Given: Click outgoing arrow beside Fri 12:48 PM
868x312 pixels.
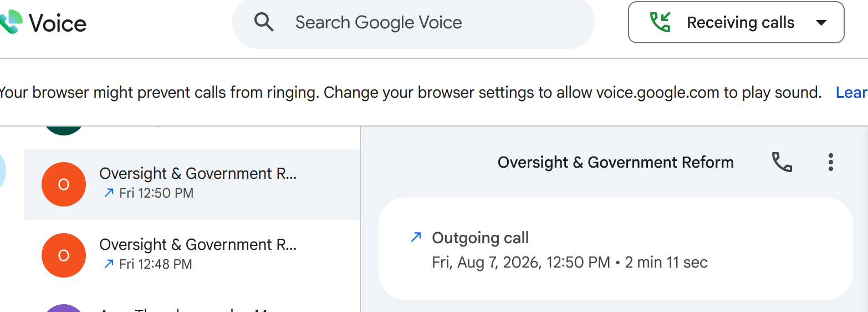Looking at the screenshot, I should tap(109, 264).
